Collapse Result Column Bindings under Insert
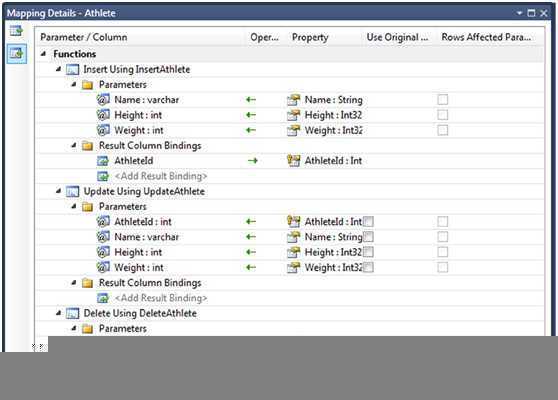This screenshot has width=558, height=400. pyautogui.click(x=74, y=145)
